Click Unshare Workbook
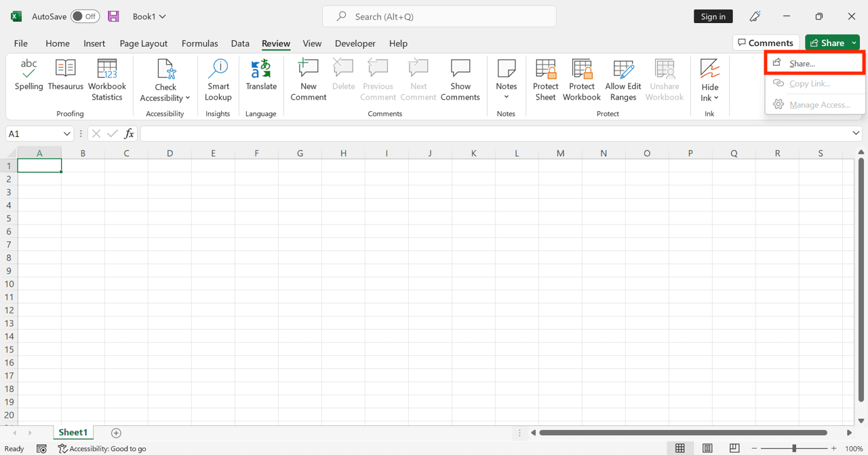 [665, 80]
